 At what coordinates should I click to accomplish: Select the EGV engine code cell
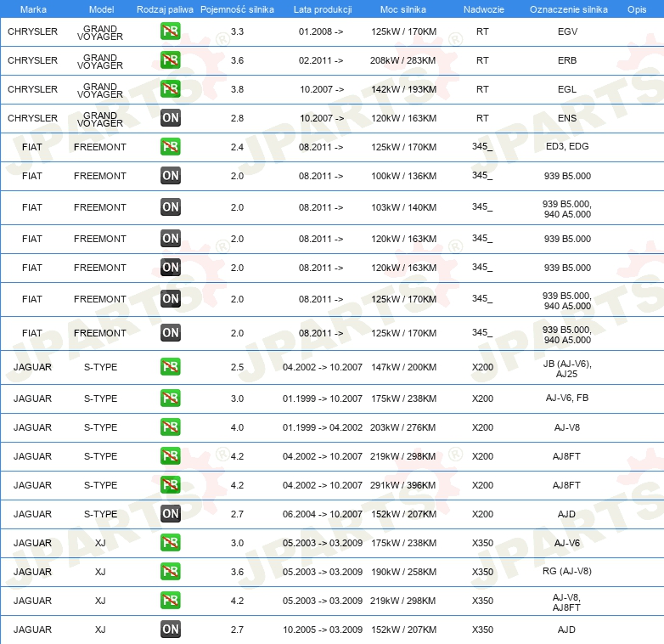pyautogui.click(x=567, y=31)
